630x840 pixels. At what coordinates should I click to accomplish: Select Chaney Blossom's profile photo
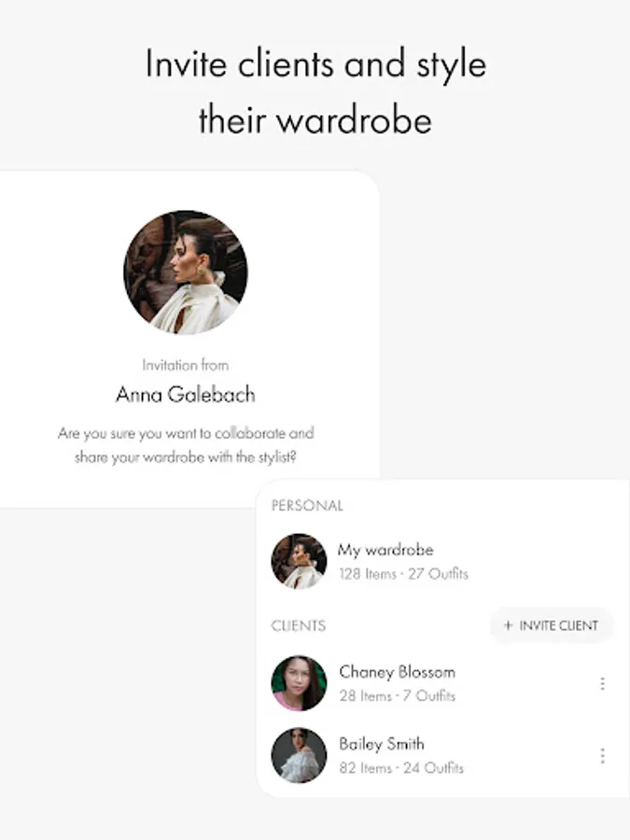point(299,683)
